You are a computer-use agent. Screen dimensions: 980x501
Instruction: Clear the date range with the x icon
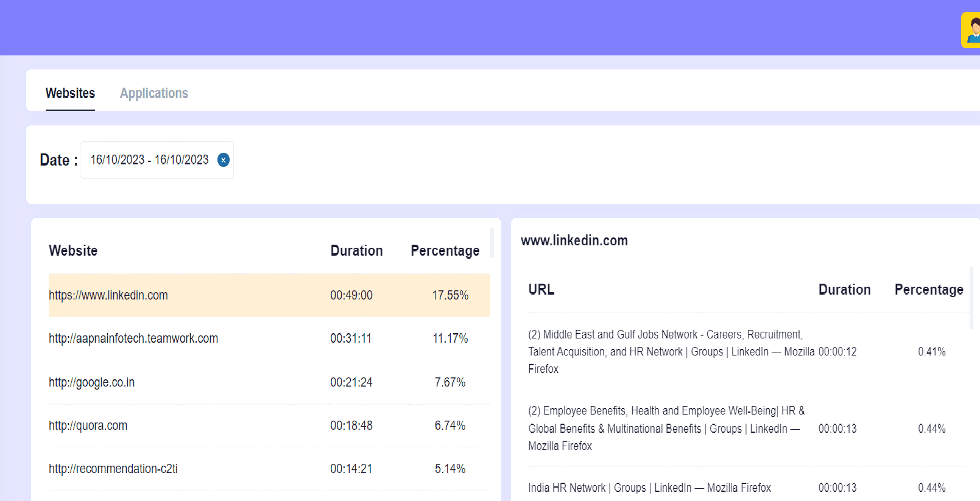click(x=224, y=160)
